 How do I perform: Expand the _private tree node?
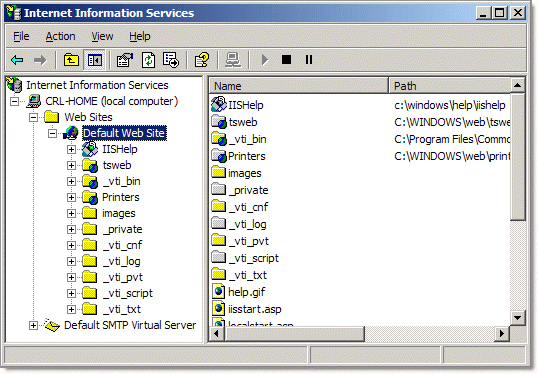pyautogui.click(x=71, y=230)
